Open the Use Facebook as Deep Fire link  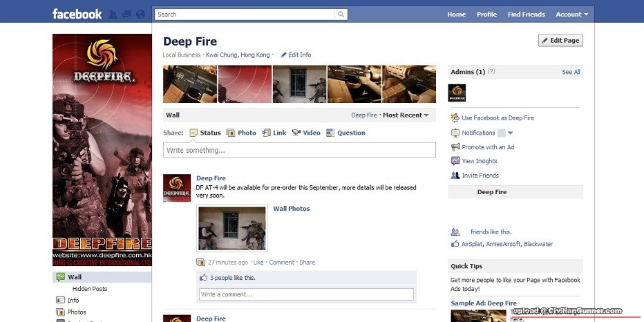click(498, 118)
